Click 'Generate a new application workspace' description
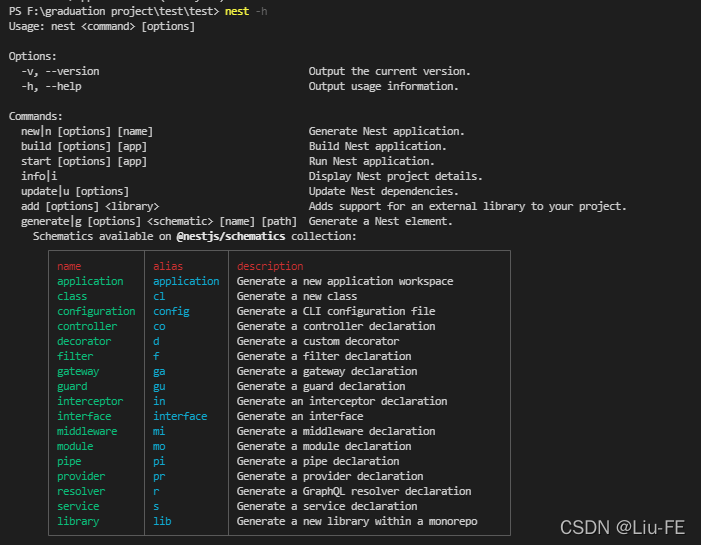This screenshot has width=701, height=545. (x=345, y=281)
